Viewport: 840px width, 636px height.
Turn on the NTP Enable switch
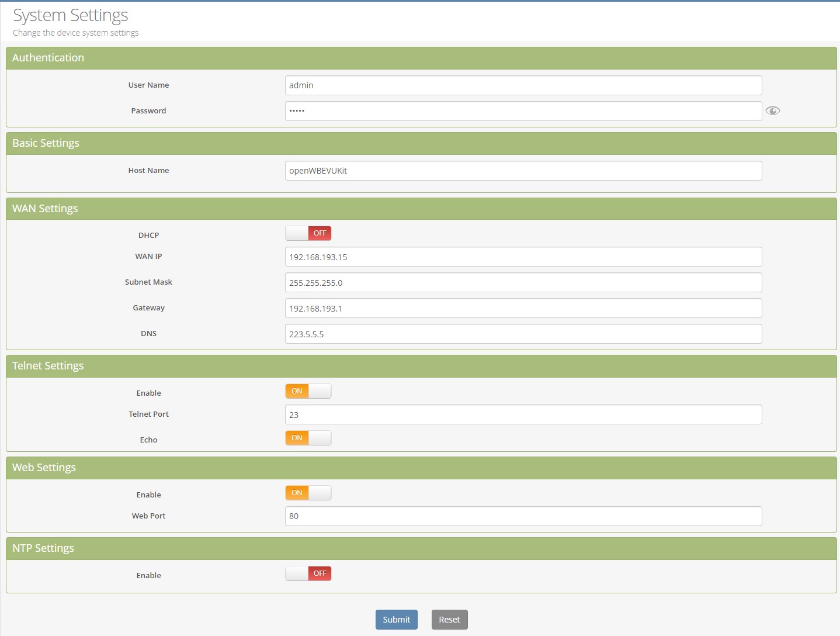click(308, 573)
